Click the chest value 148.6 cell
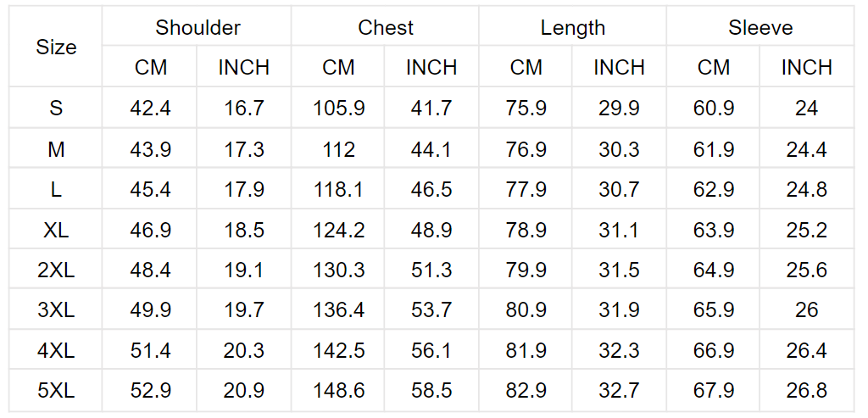This screenshot has width=868, height=418. pyautogui.click(x=338, y=390)
